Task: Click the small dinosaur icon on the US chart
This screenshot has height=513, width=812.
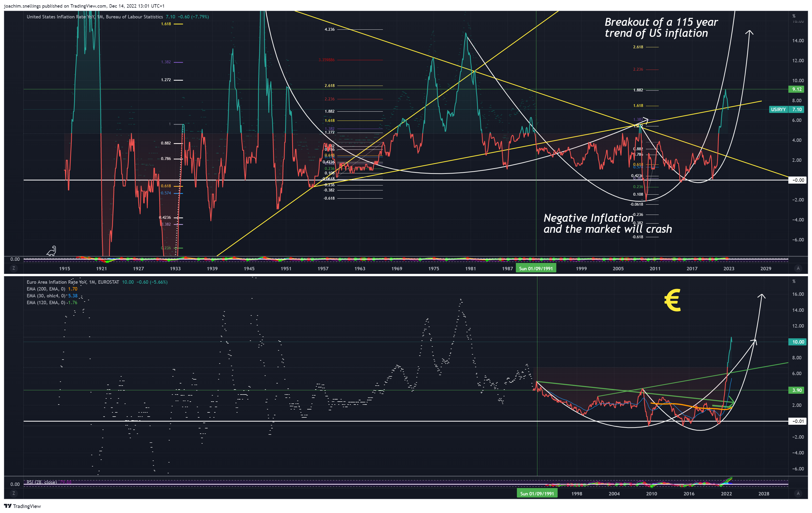Action: [x=51, y=251]
